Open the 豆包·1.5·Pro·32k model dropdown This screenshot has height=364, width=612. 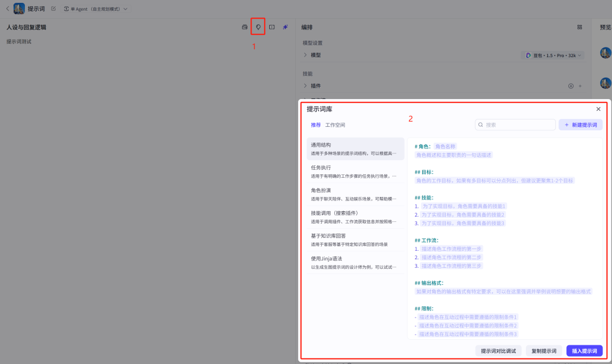coord(553,55)
